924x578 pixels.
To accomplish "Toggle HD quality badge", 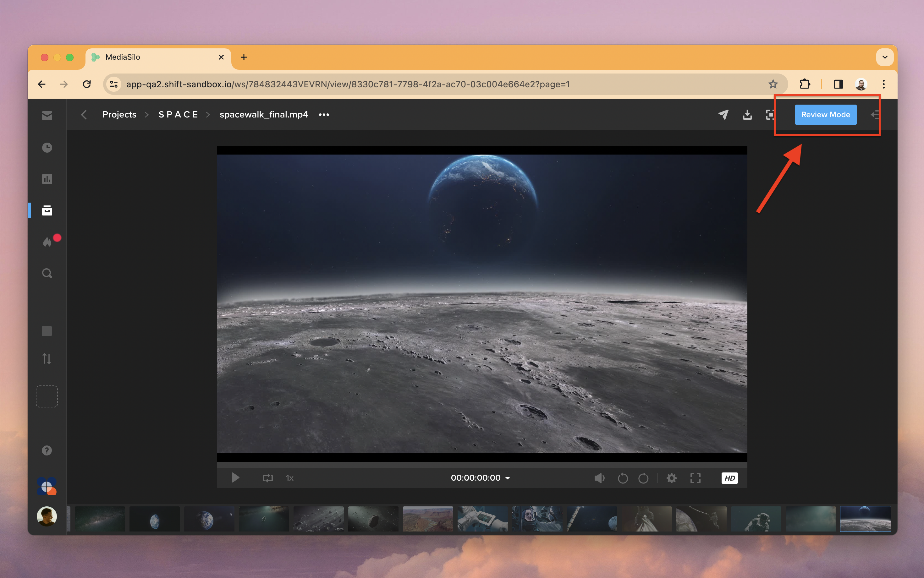I will tap(729, 478).
